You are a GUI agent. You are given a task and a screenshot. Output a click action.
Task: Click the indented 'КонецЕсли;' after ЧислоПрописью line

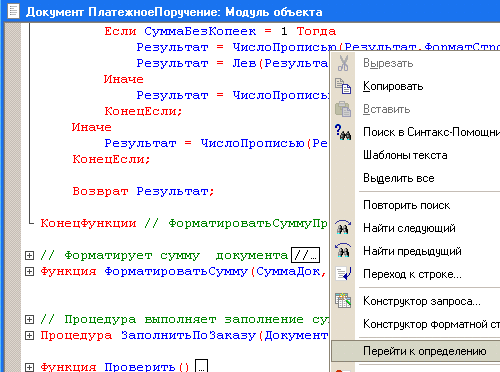point(143,111)
